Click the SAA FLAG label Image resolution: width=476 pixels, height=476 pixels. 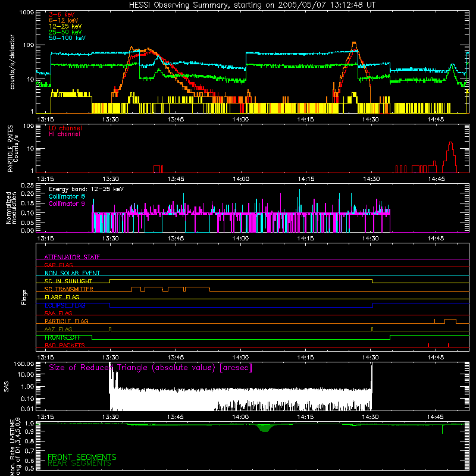(58, 313)
